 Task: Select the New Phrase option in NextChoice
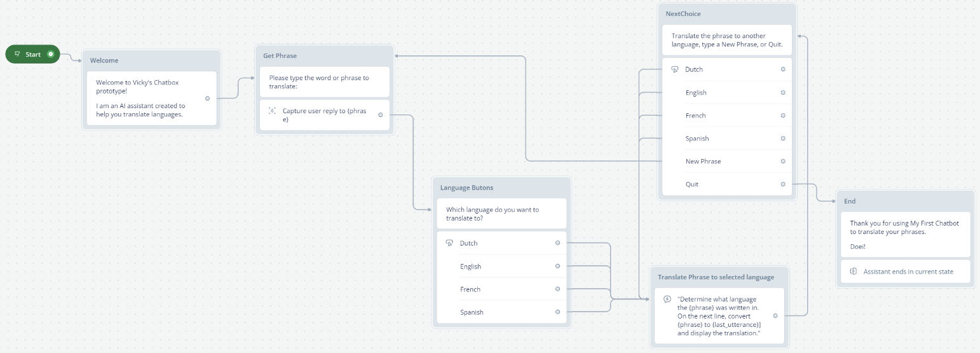coord(703,162)
